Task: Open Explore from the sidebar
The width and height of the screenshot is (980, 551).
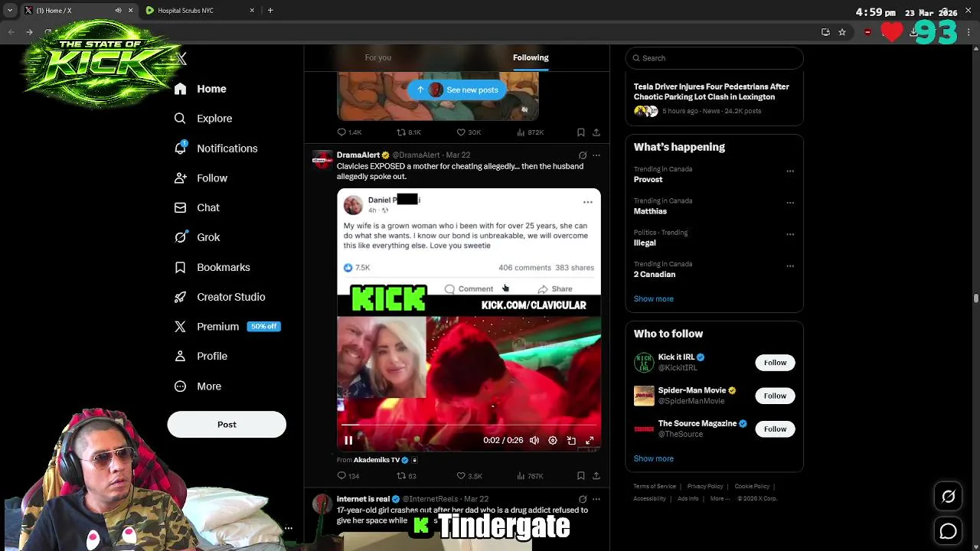Action: click(x=203, y=119)
